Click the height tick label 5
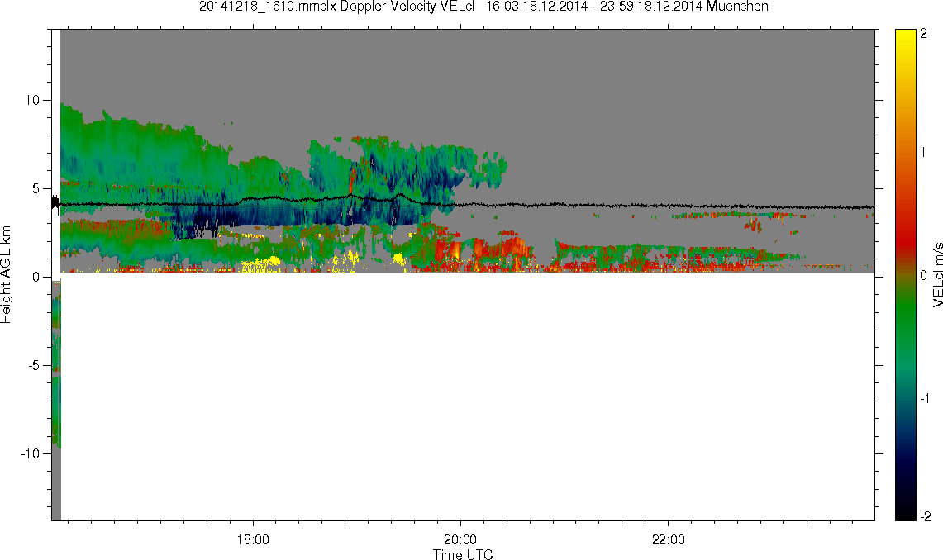Screen dimensions: 943x560 [36, 188]
